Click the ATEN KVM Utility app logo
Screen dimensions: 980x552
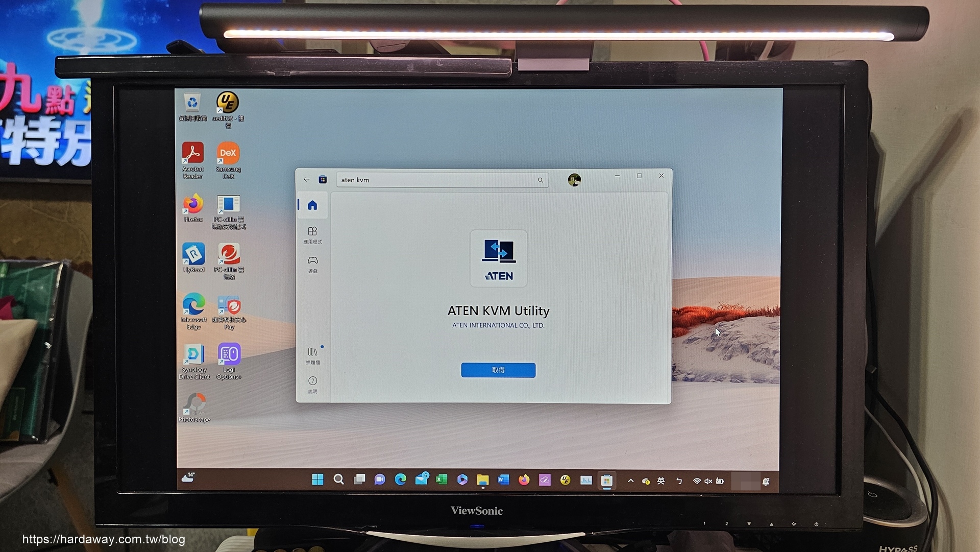pos(498,258)
